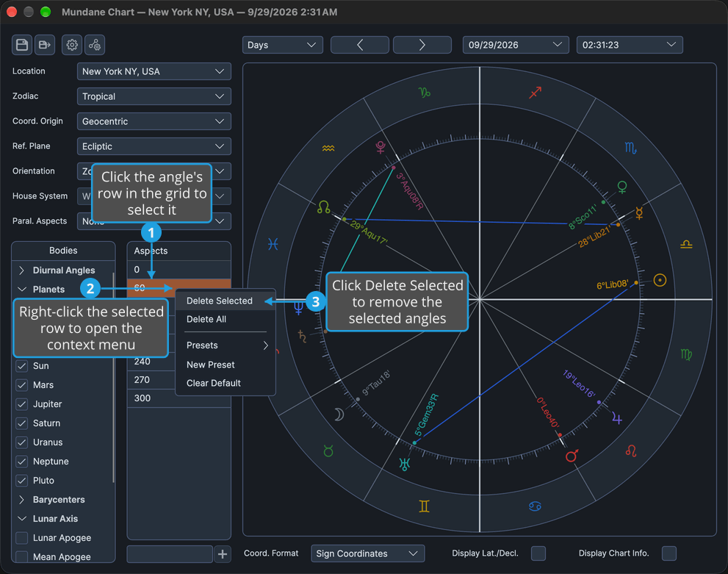
Task: Expand the Barycenters group
Action: 21,500
